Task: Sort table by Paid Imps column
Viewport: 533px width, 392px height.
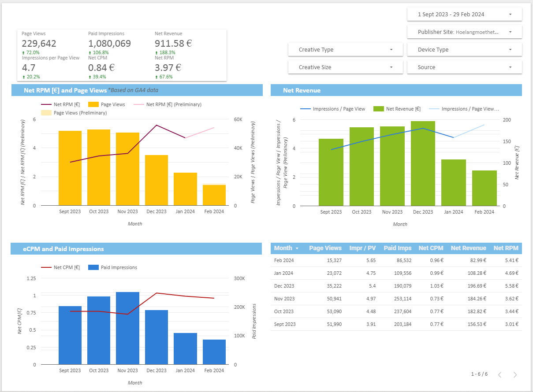Action: point(398,248)
